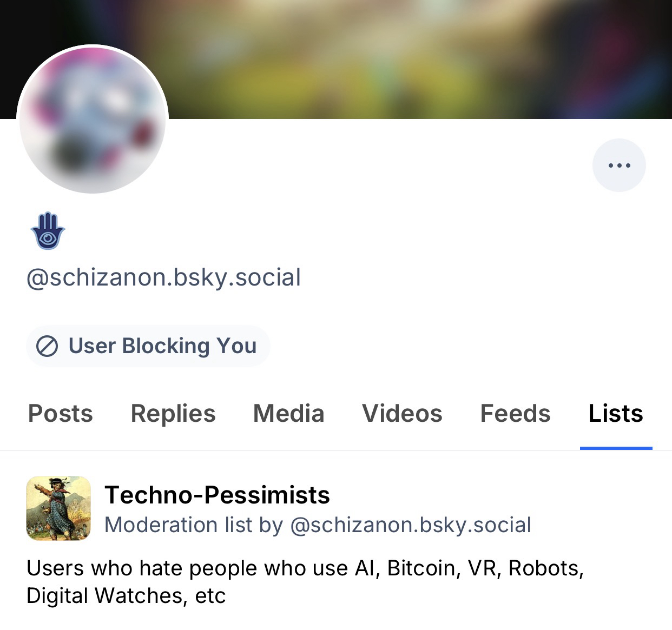Image resolution: width=672 pixels, height=630 pixels.
Task: Click the 'Moderation list by' byline text
Action: click(x=194, y=525)
